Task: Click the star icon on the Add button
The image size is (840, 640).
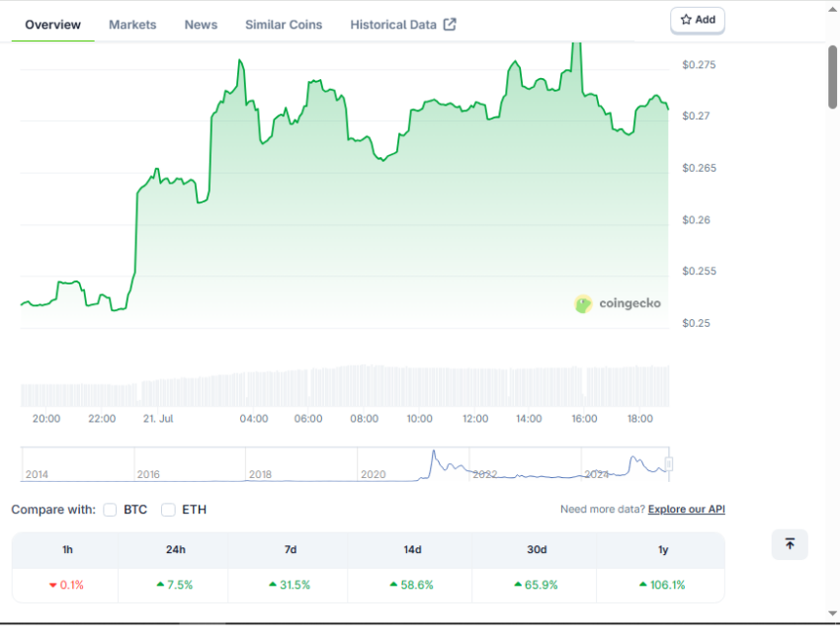Action: (x=686, y=20)
